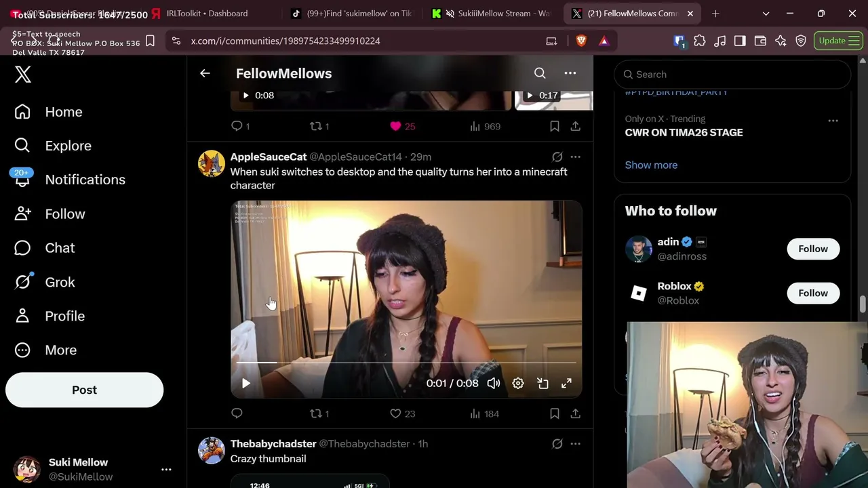868x488 pixels.
Task: Close the FellowMellows browser tab
Action: point(690,14)
